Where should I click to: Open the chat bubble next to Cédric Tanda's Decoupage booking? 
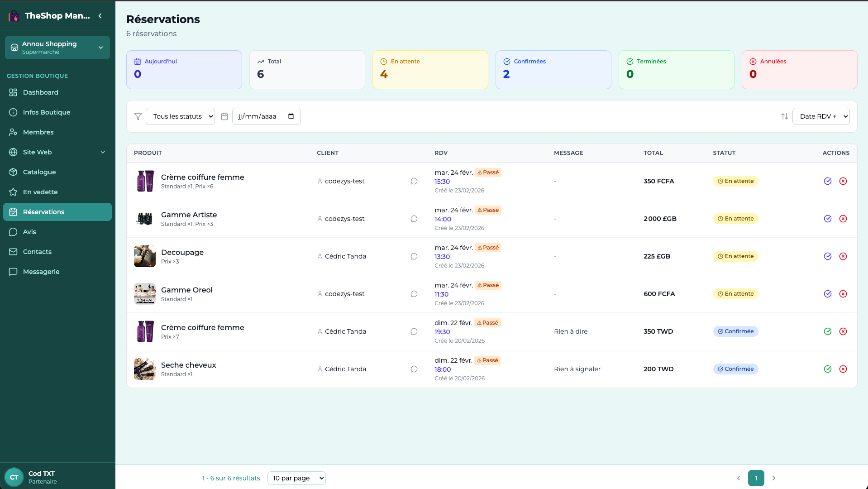click(414, 256)
